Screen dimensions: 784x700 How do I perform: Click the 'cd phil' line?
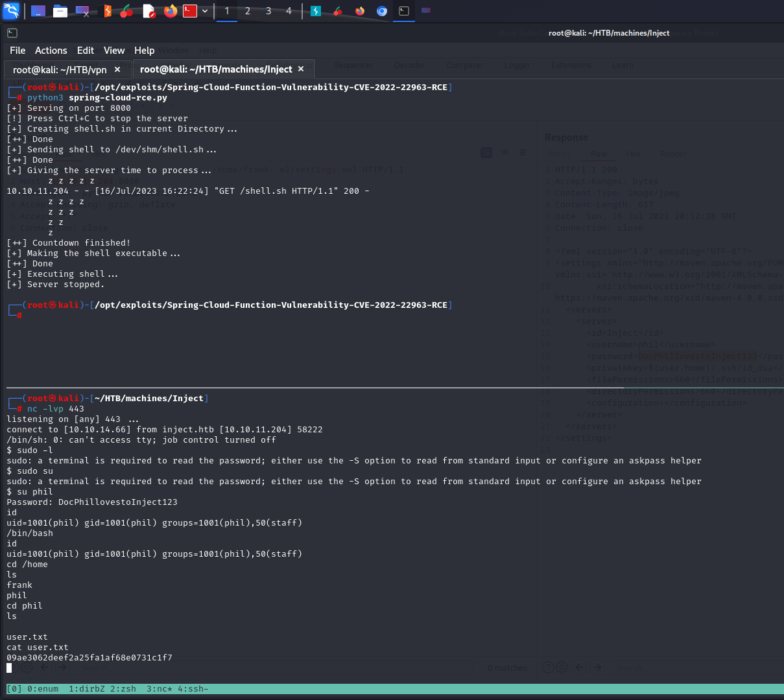coord(25,606)
